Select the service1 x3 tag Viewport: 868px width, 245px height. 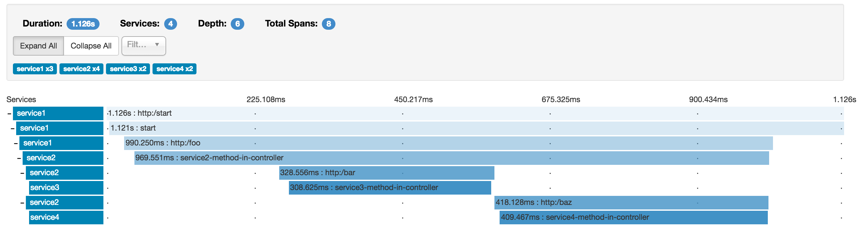(x=35, y=69)
